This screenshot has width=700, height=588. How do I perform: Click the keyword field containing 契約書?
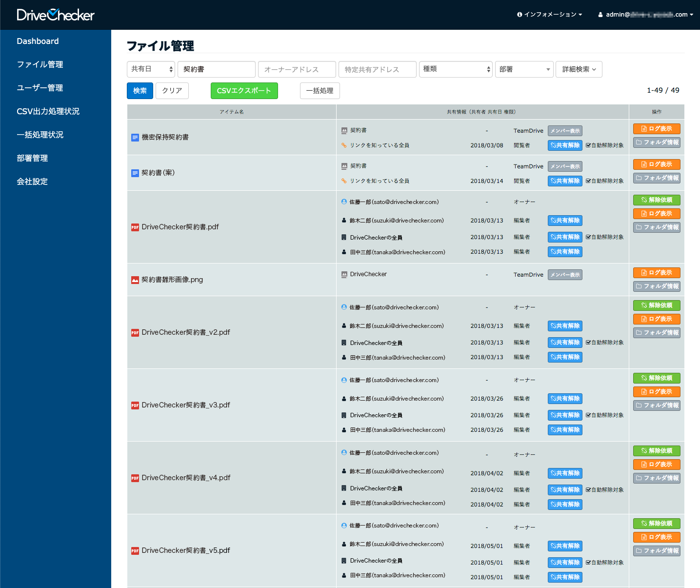(217, 69)
